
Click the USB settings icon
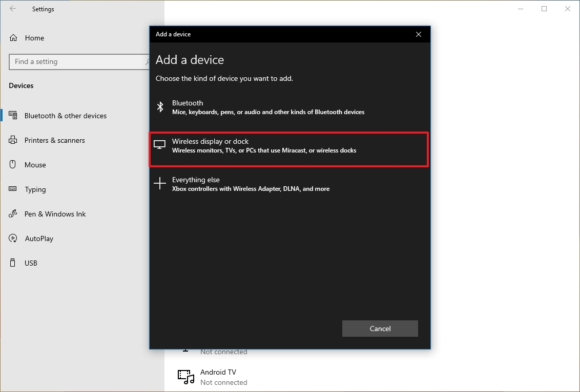pos(12,263)
